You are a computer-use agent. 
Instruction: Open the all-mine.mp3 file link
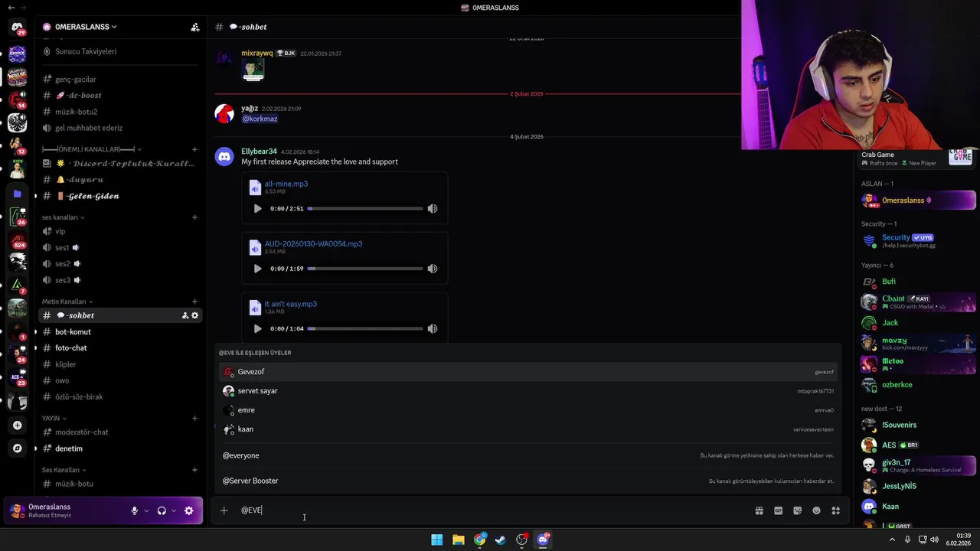tap(286, 184)
